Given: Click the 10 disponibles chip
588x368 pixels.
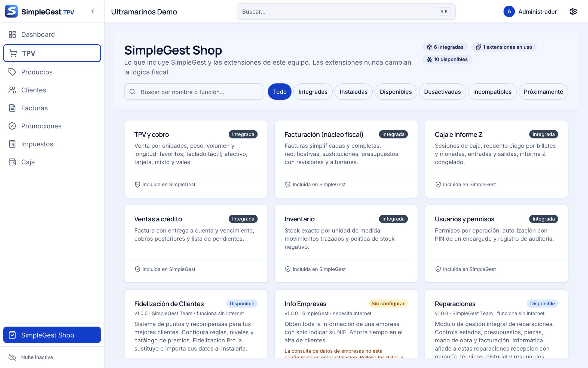Looking at the screenshot, I should tap(447, 59).
